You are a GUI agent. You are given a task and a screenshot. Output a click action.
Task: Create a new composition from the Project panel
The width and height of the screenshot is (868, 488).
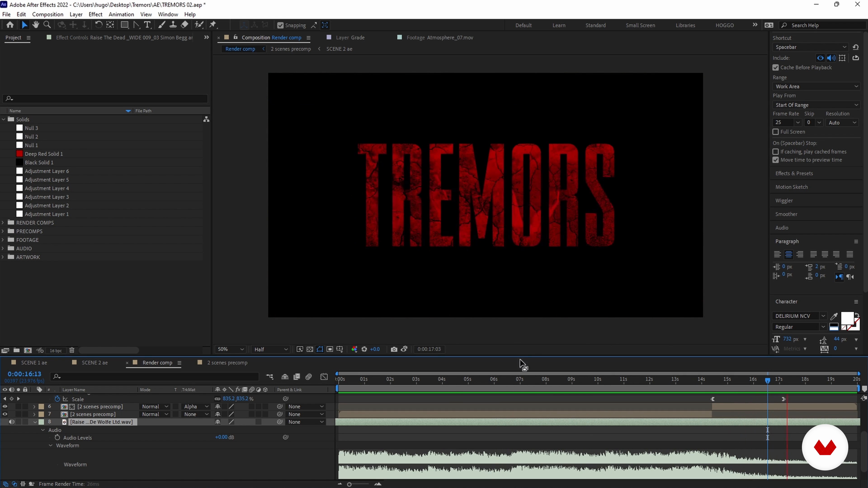[28, 350]
